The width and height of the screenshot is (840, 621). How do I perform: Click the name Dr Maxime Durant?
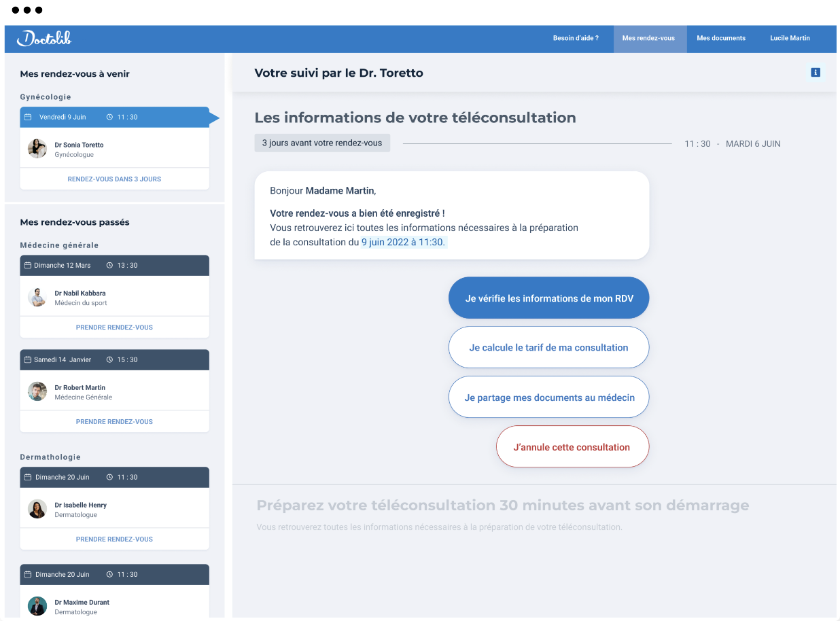coord(82,602)
